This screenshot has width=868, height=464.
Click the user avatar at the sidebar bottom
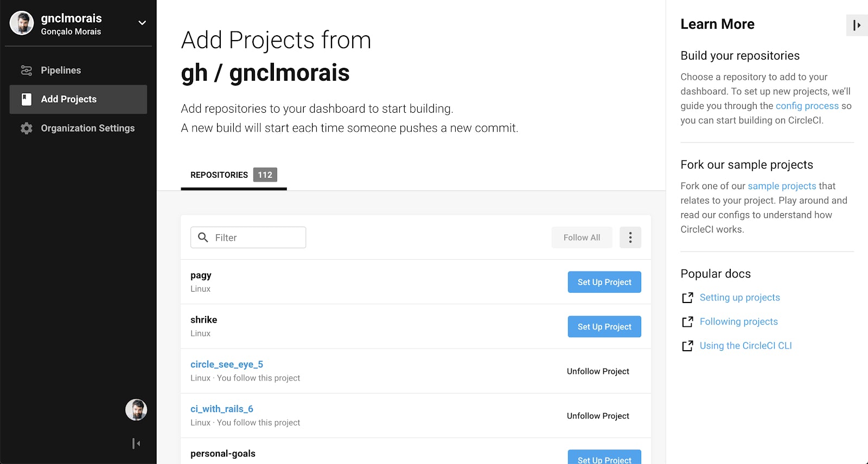[x=136, y=410]
